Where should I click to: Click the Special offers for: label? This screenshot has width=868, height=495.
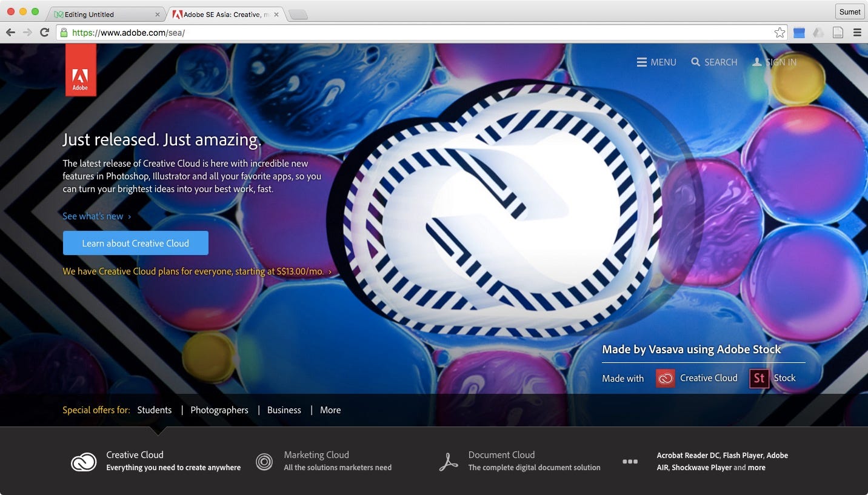[96, 410]
